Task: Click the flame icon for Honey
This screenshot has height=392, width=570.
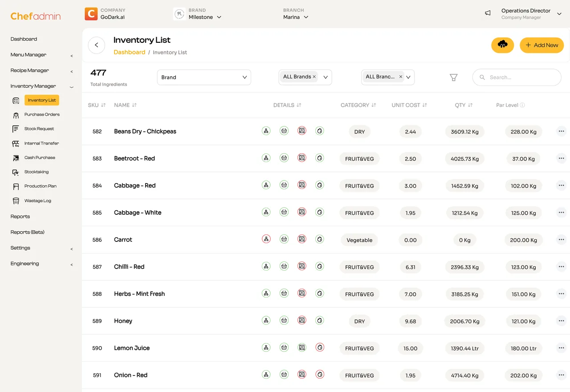Action: [320, 320]
